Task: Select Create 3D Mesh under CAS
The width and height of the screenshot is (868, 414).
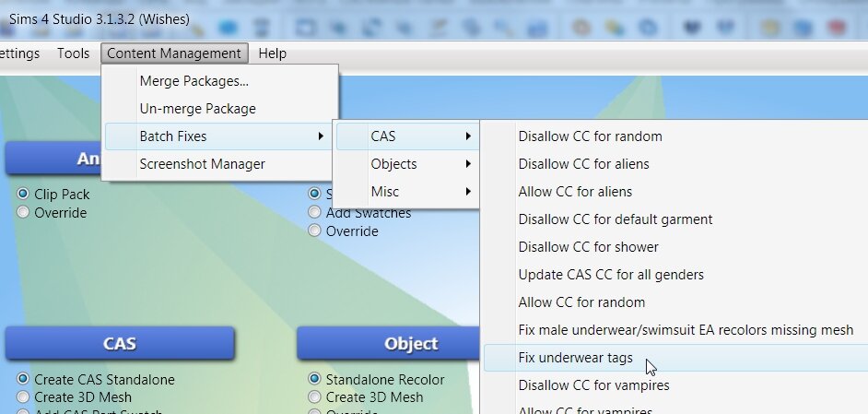Action: point(23,396)
